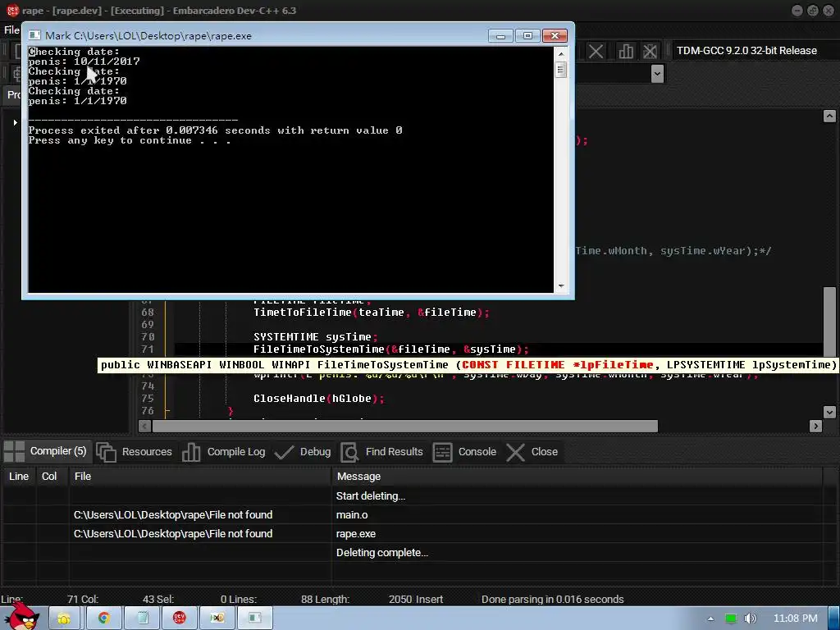Maximize the console window
The width and height of the screenshot is (840, 630).
527,36
